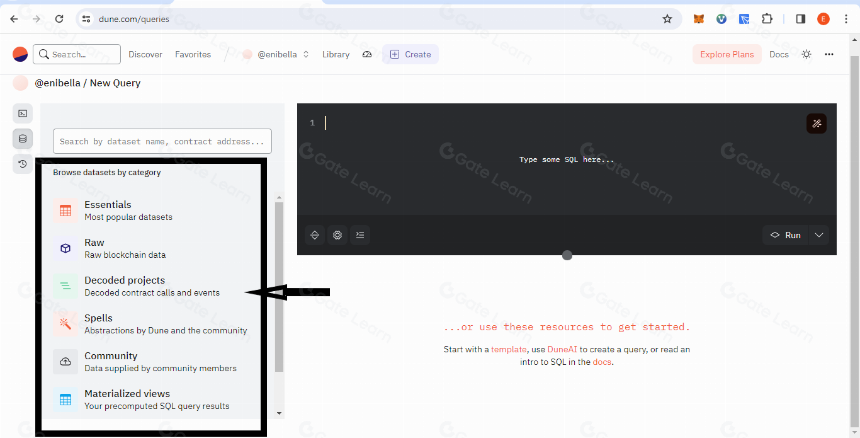
Task: Click the site info icon in the address bar
Action: pos(86,19)
